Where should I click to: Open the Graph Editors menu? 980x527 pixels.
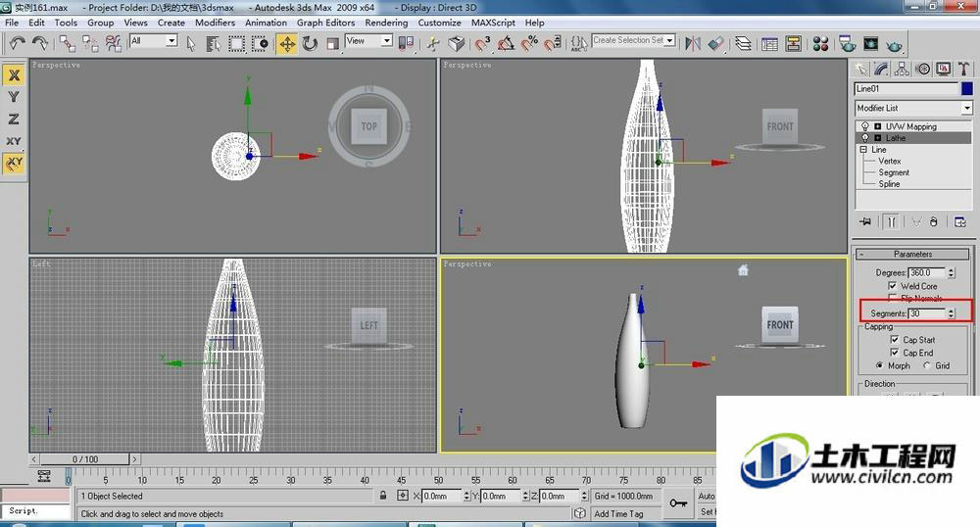pos(325,23)
